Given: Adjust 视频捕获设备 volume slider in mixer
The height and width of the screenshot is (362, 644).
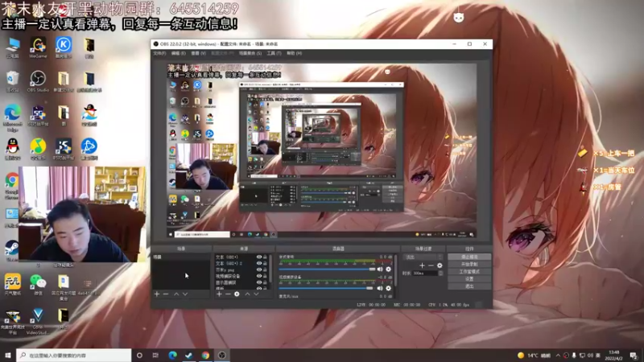Looking at the screenshot, I should 326,288.
